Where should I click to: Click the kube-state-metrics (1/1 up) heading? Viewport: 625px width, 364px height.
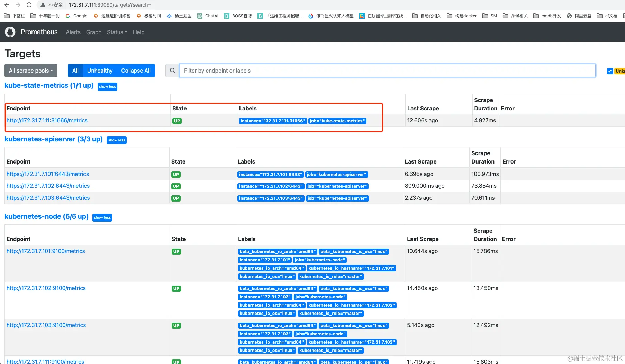pos(49,85)
